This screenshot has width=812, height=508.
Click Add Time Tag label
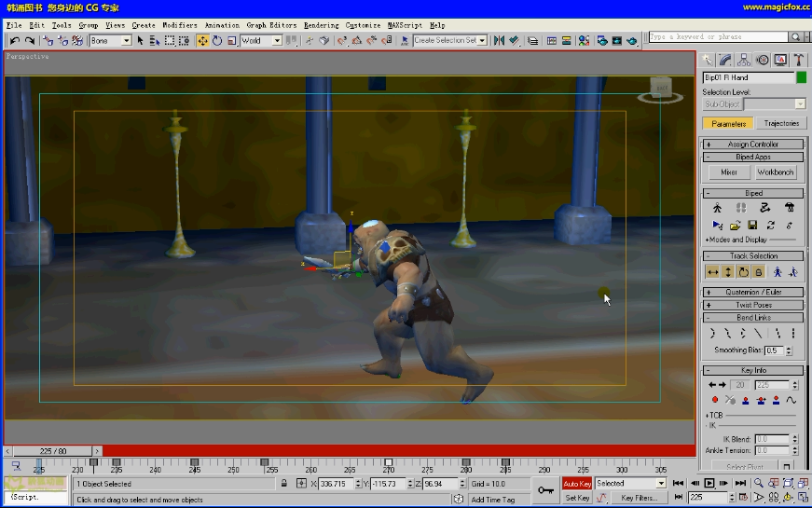493,500
